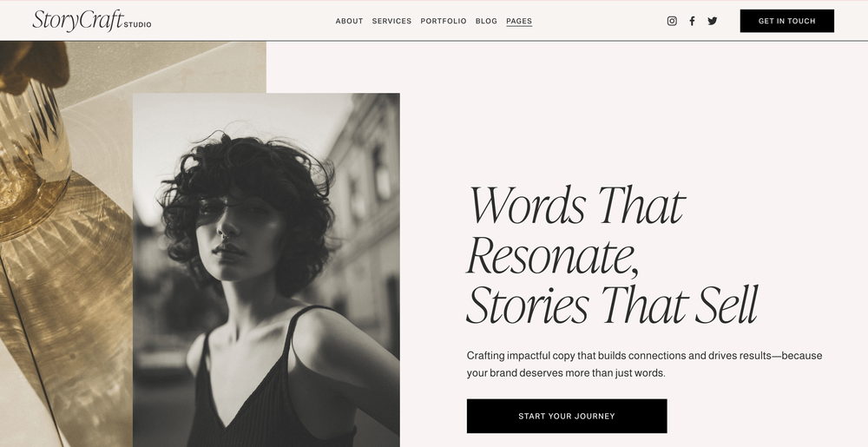Navigate to the Blog section
This screenshot has width=868, height=447.
[x=486, y=21]
